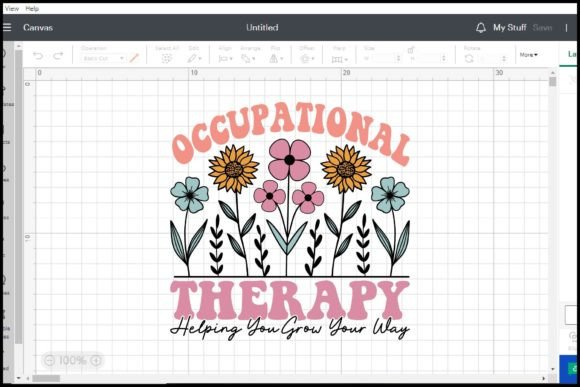
Task: Open the Help menu
Action: (32, 9)
